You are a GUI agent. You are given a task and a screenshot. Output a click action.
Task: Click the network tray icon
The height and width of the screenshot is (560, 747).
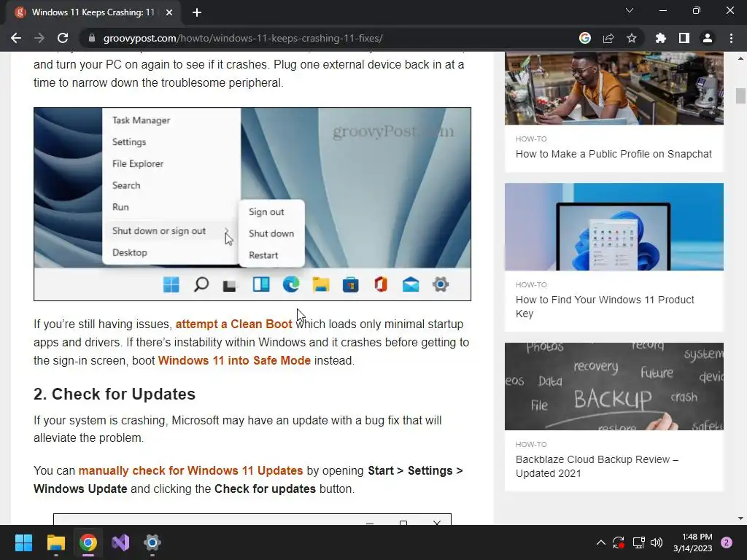click(638, 542)
